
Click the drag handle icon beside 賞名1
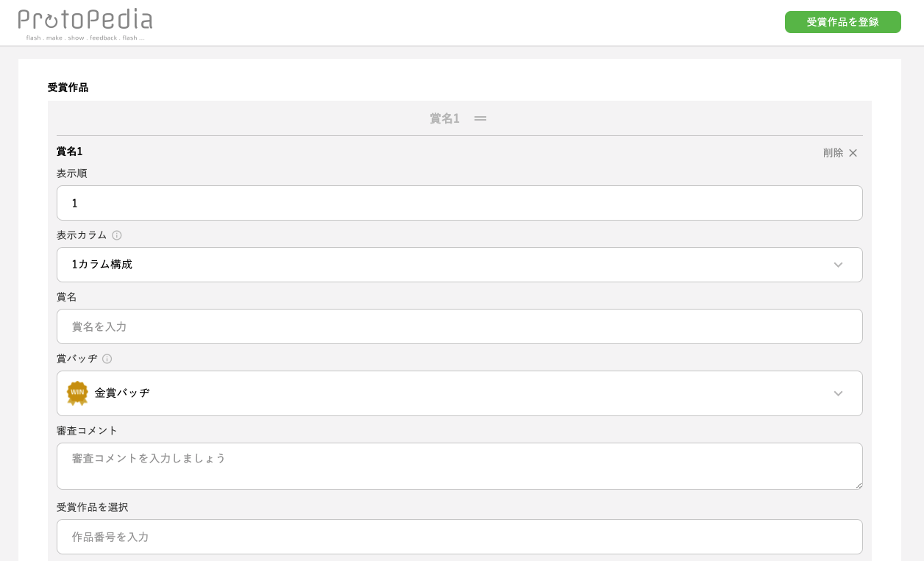point(480,118)
